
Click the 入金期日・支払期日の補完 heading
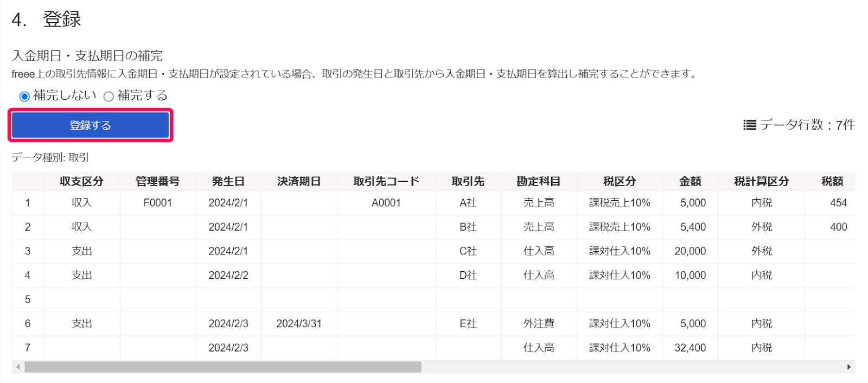(x=87, y=55)
